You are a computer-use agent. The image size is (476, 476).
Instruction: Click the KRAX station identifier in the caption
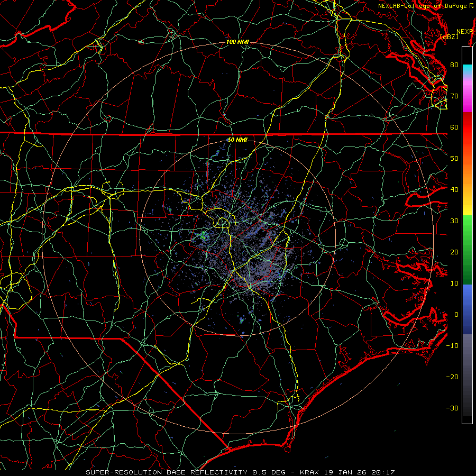[x=309, y=472]
